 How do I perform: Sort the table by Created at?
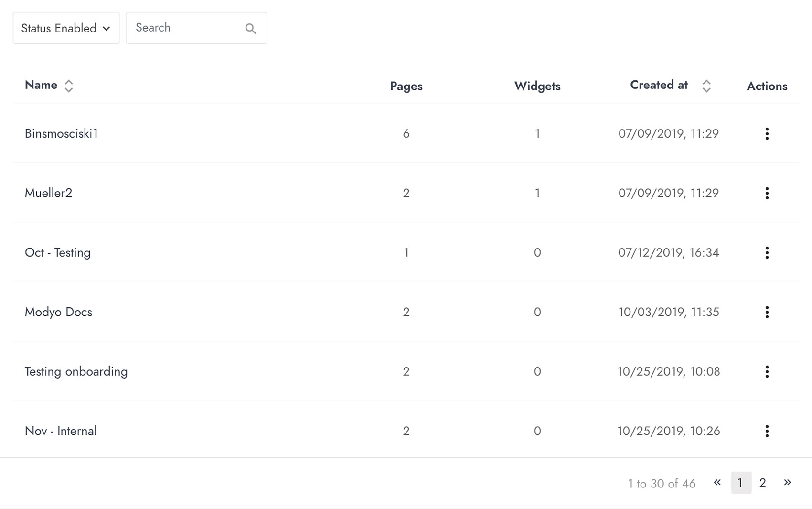point(706,86)
